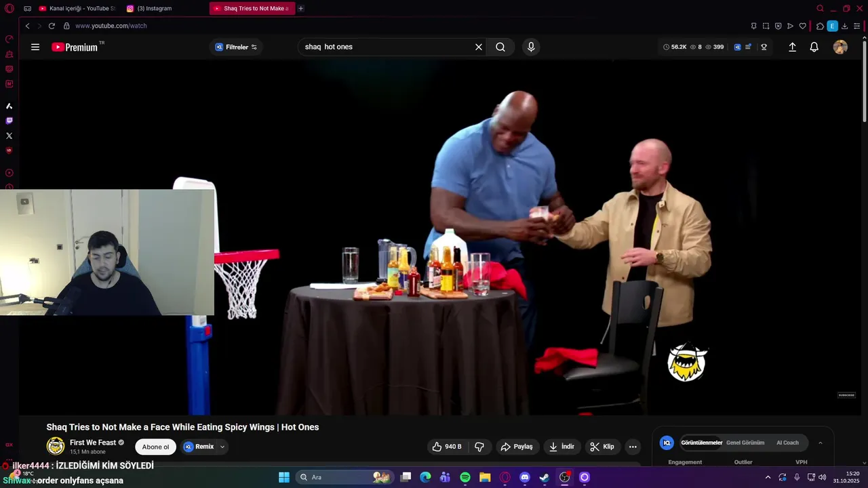
Task: Create a clip with Klip
Action: [602, 447]
